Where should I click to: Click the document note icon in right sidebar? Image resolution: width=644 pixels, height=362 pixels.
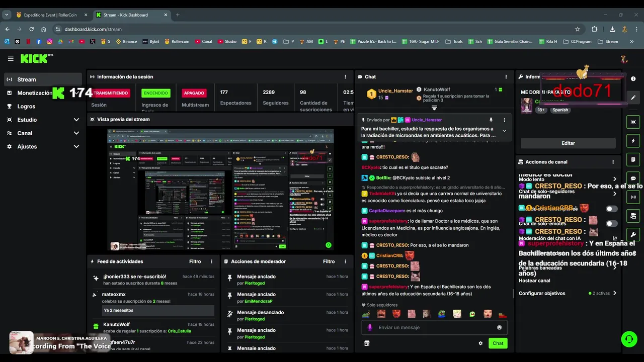click(x=633, y=159)
